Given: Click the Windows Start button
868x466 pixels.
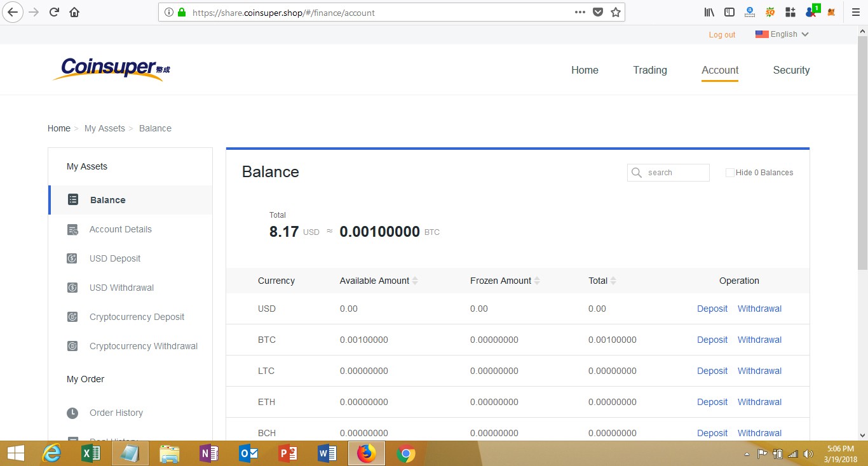Looking at the screenshot, I should tap(15, 453).
